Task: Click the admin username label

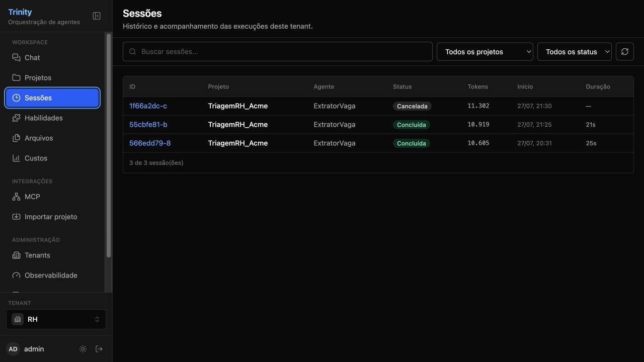Action: pyautogui.click(x=34, y=349)
